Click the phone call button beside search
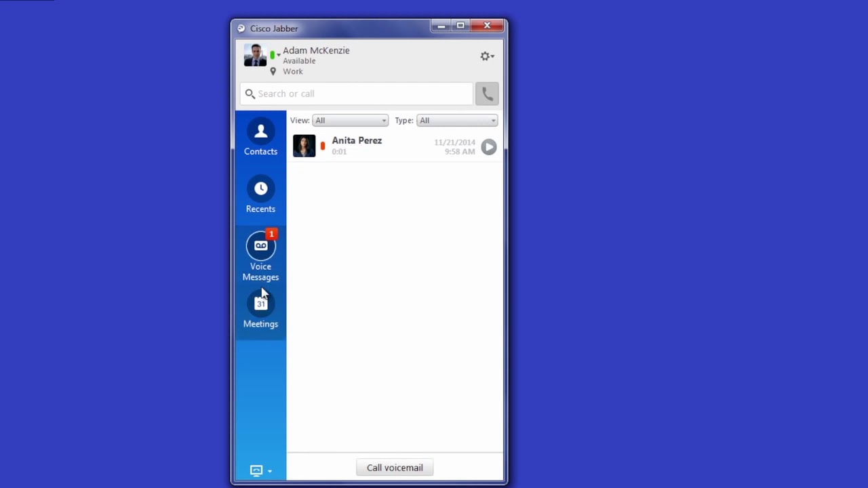Image resolution: width=868 pixels, height=488 pixels. [487, 94]
